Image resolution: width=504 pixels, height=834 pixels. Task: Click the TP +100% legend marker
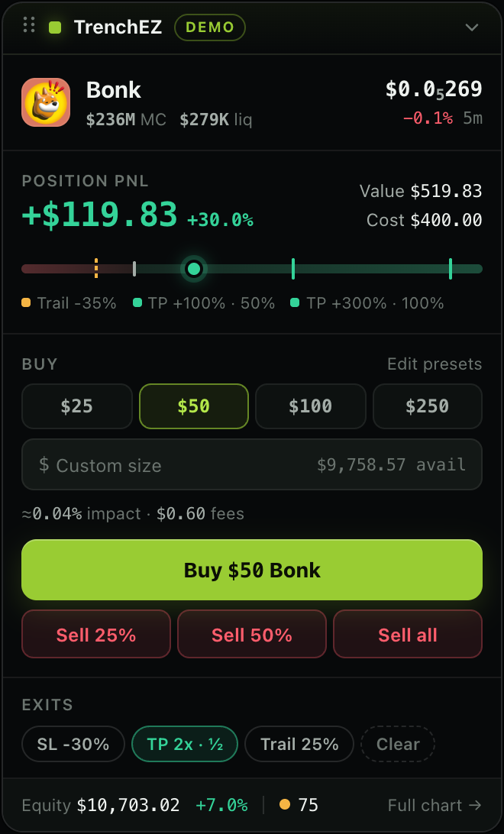pyautogui.click(x=137, y=302)
